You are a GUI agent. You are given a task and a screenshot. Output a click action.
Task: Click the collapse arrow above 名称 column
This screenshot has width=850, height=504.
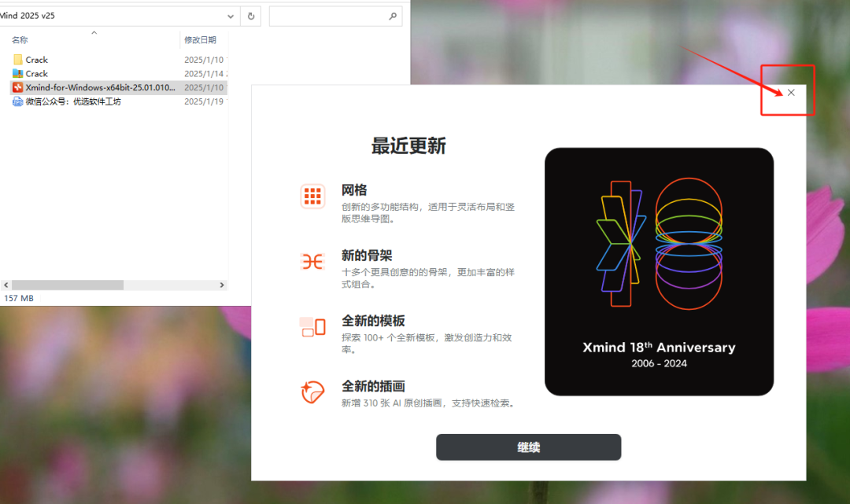(94, 33)
